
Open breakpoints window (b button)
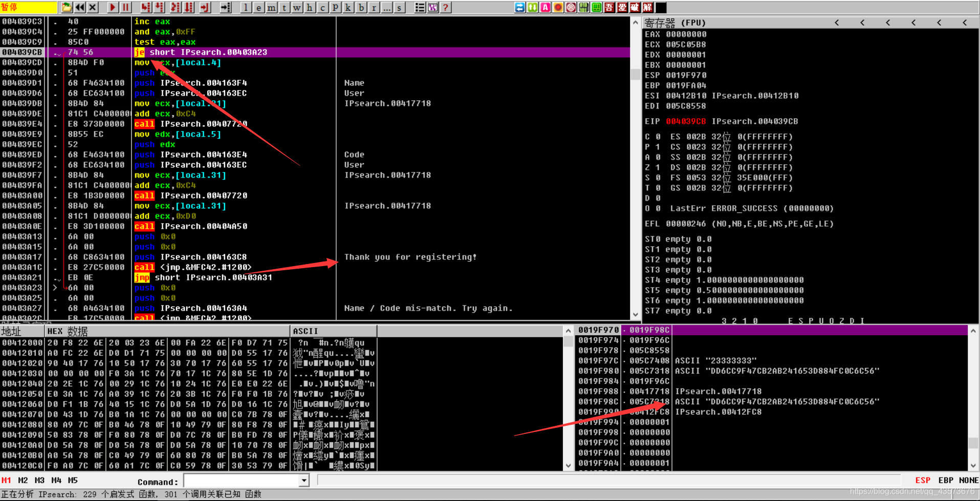(361, 7)
